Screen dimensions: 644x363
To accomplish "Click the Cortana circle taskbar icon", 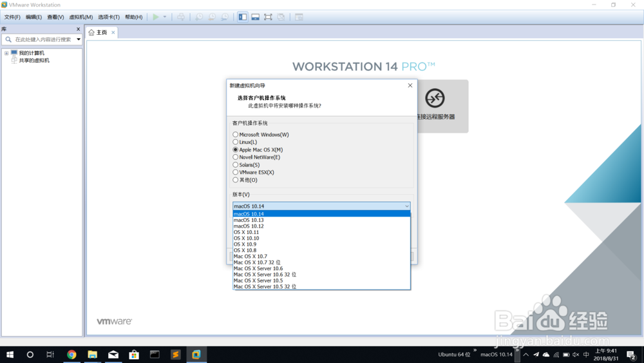I will pos(30,355).
